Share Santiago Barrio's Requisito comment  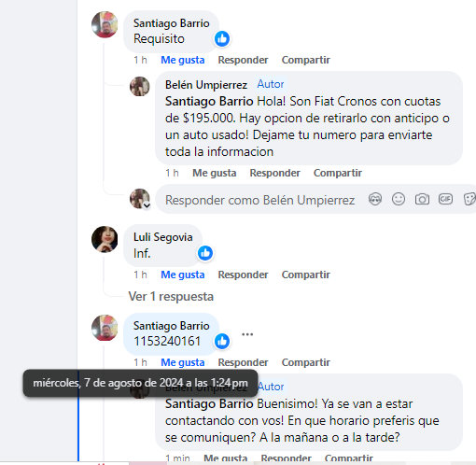pos(306,60)
